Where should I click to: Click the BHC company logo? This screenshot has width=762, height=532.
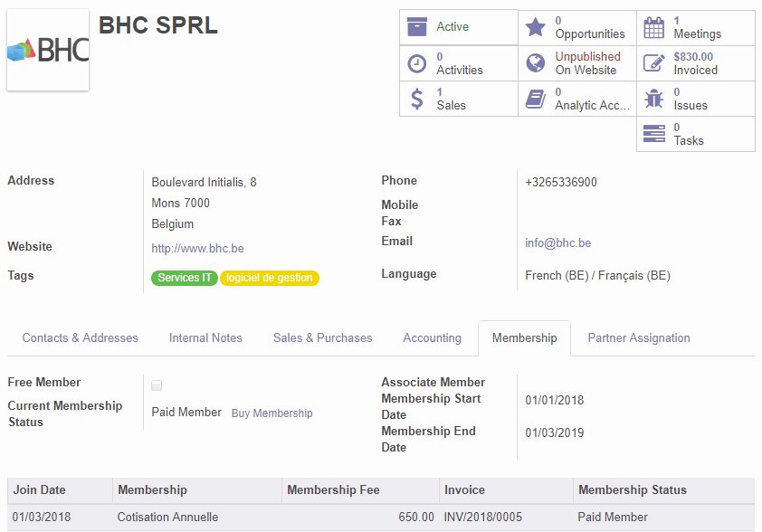click(48, 50)
